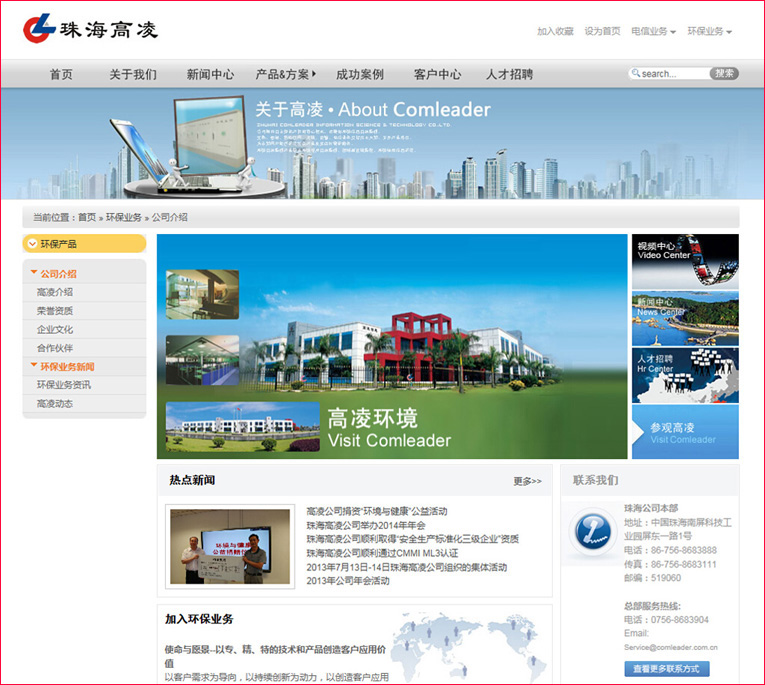Viewport: 765px width, 685px height.
Task: Select the top interior photo thumbnail
Action: pyautogui.click(x=202, y=294)
